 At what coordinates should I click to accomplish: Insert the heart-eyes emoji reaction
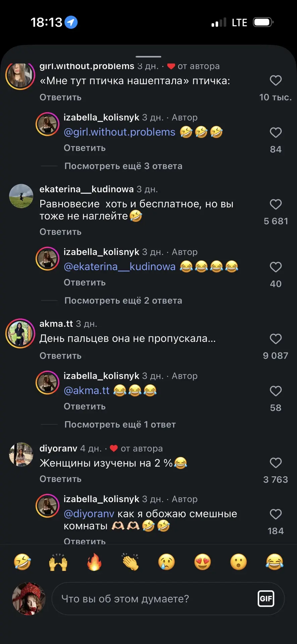click(202, 562)
